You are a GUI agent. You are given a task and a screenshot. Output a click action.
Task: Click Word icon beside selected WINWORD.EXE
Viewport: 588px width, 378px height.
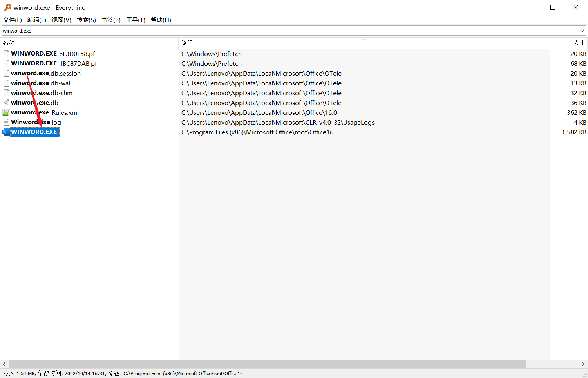pyautogui.click(x=6, y=132)
